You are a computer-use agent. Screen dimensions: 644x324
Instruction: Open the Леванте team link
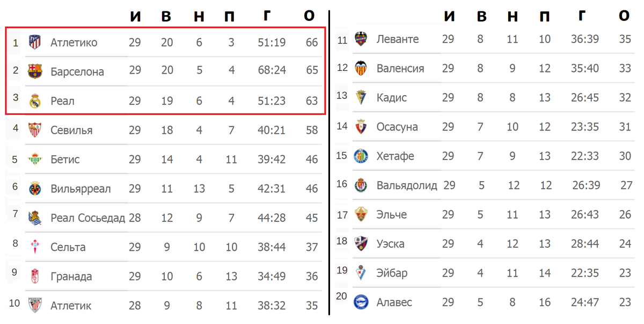pos(398,39)
